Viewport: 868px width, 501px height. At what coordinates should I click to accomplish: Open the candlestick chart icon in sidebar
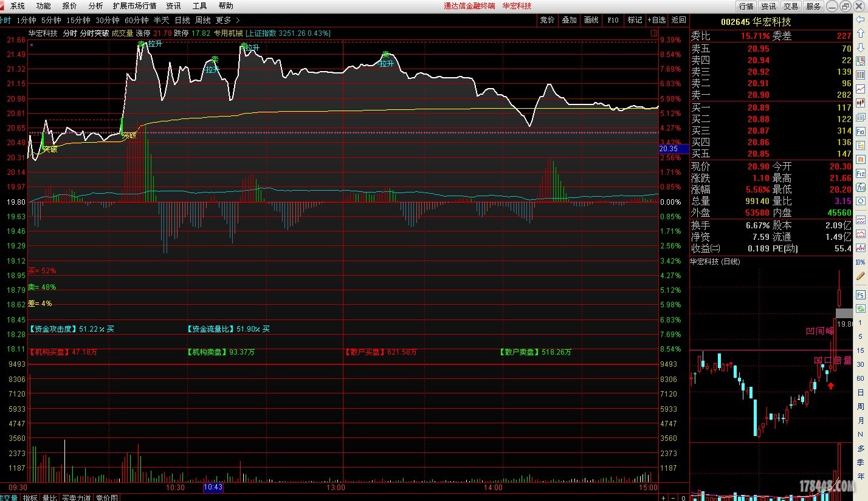pyautogui.click(x=861, y=103)
